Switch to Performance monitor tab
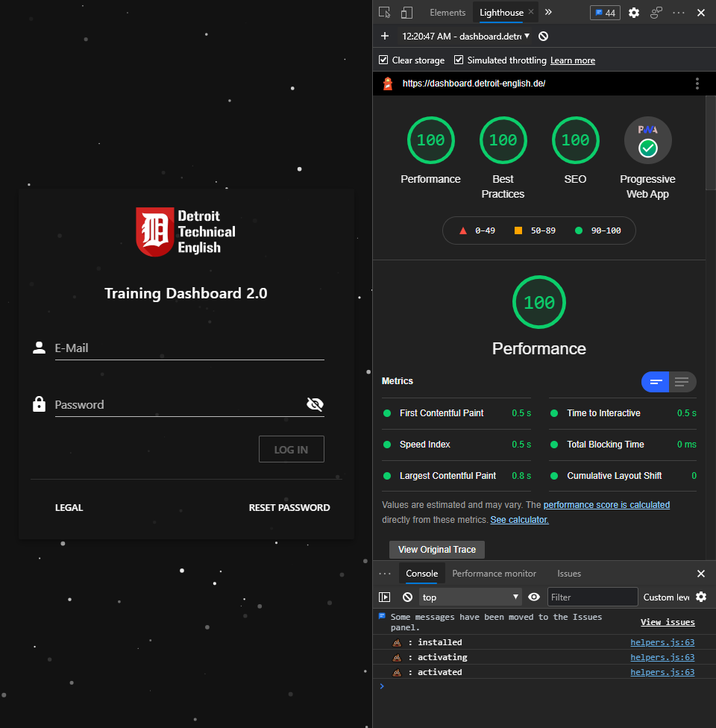716x728 pixels. point(494,574)
